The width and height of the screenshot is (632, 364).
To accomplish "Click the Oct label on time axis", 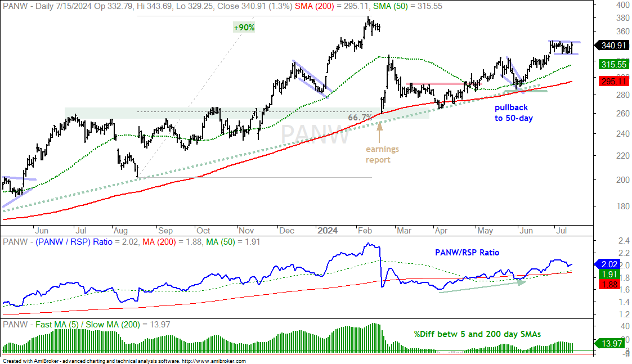I will 203,231.
